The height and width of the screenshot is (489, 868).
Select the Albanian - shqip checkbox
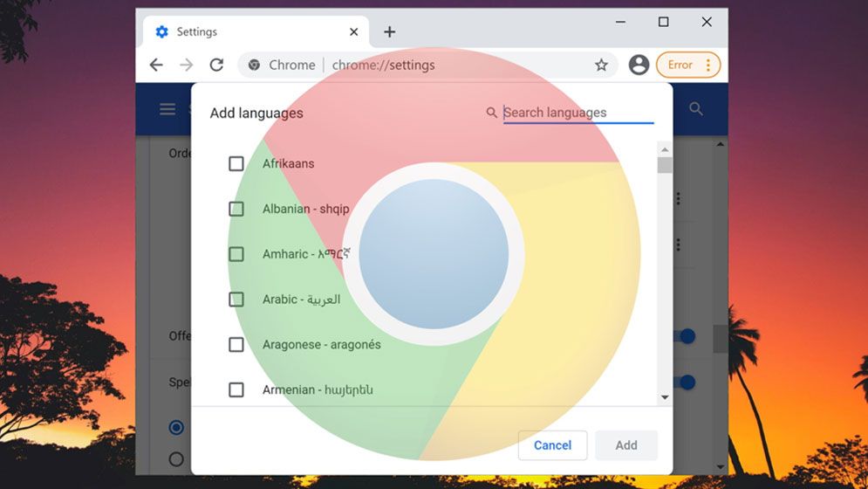pos(236,209)
